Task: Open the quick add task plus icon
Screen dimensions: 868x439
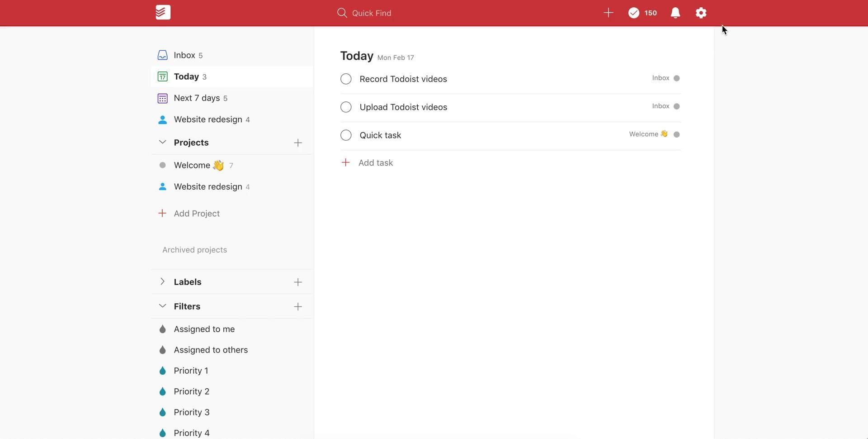Action: [x=608, y=13]
